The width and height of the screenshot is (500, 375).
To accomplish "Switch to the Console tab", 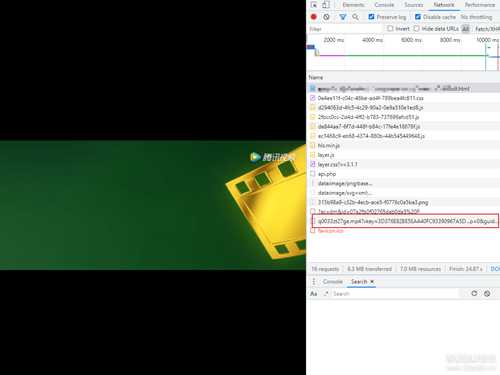I will 384,5.
